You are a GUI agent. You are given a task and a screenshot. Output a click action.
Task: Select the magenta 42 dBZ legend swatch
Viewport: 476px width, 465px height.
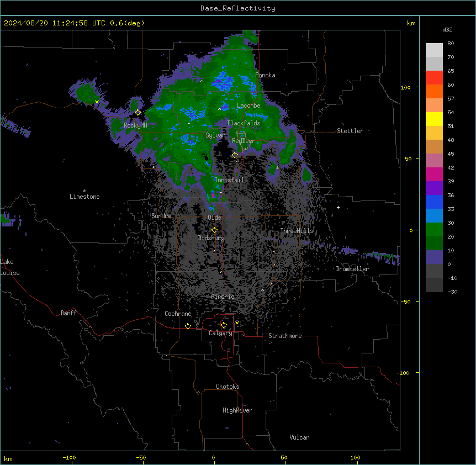tap(434, 174)
